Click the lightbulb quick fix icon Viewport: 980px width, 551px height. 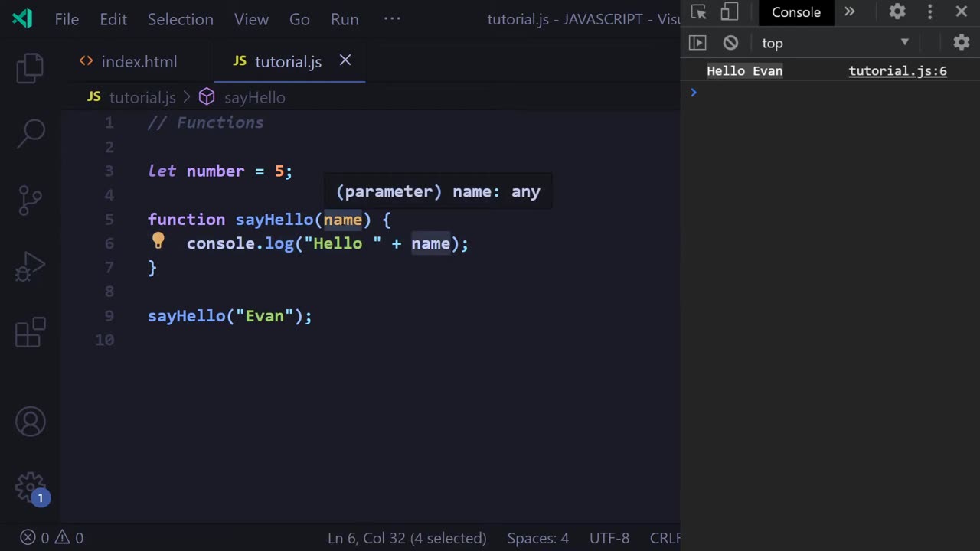tap(158, 242)
